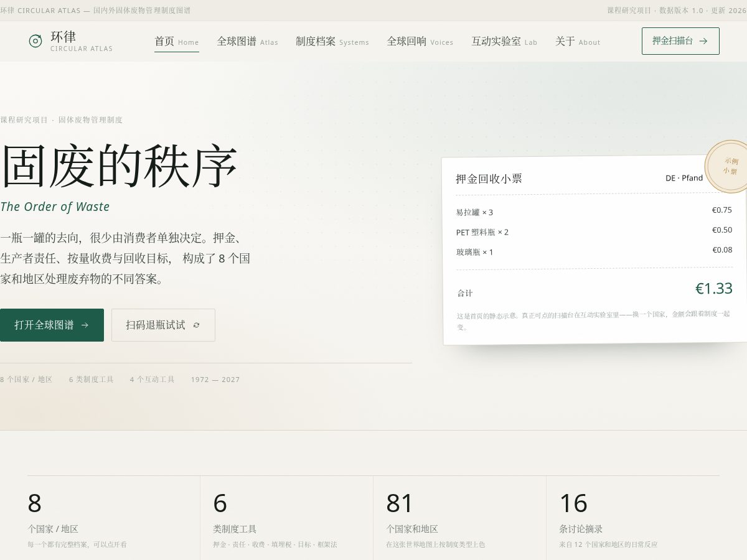
Task: Click the 合计 total label
Action: tap(465, 293)
